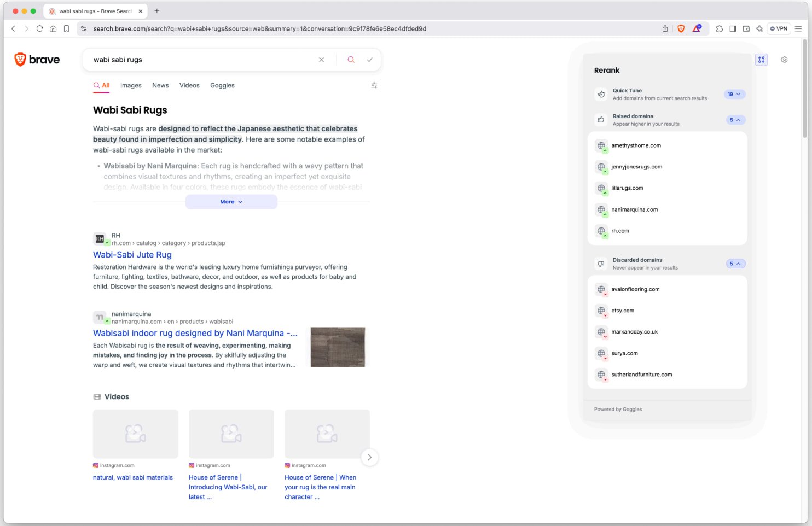Open the browser hamburger menu
This screenshot has width=812, height=526.
pyautogui.click(x=798, y=28)
